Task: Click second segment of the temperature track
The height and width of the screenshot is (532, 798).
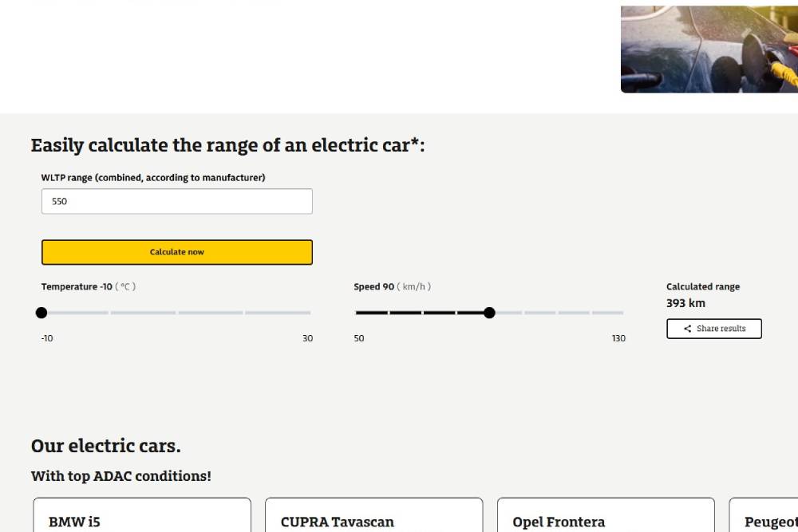Action: point(143,313)
